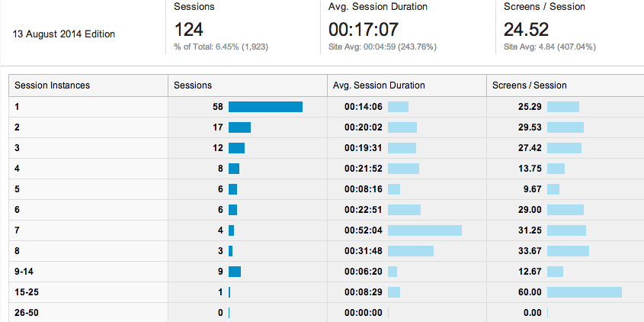The height and width of the screenshot is (322, 644).
Task: Sort by the Sessions column header
Action: [248, 85]
